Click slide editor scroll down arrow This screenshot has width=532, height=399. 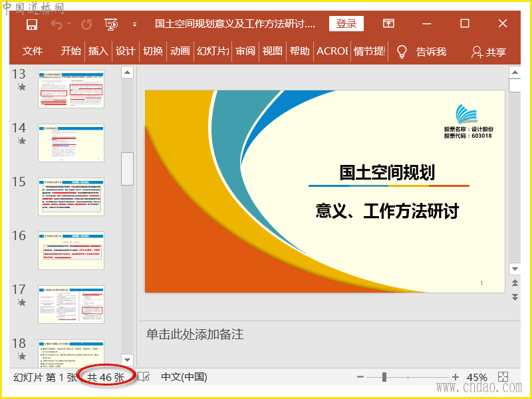(x=515, y=269)
